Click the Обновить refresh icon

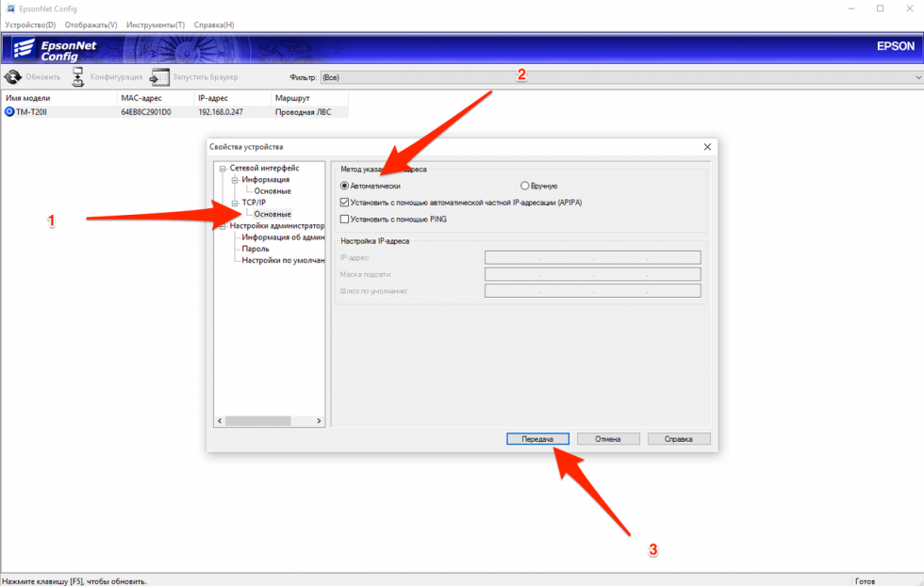pos(13,77)
